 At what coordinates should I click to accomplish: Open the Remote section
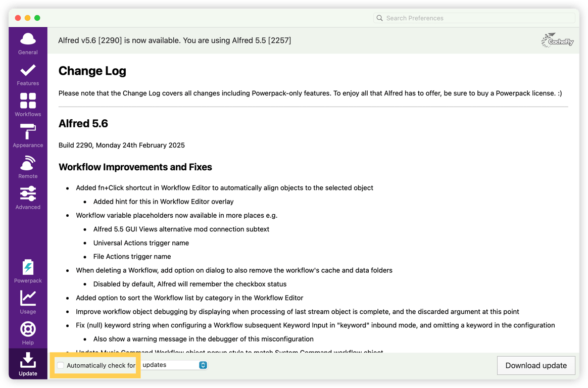28,167
